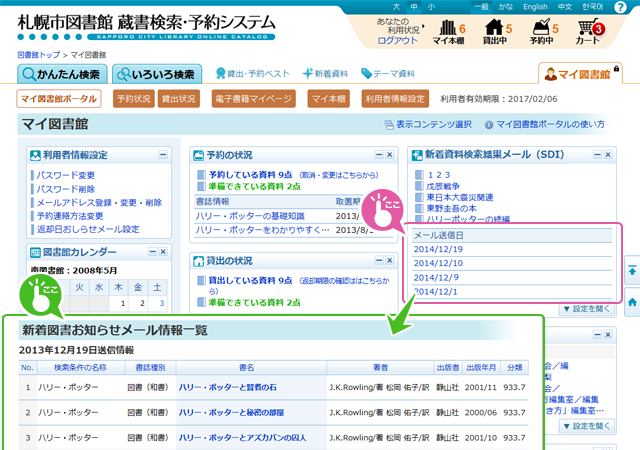Minimize the SDI mail panel
Screen dimensions: 640x450
click(598, 155)
